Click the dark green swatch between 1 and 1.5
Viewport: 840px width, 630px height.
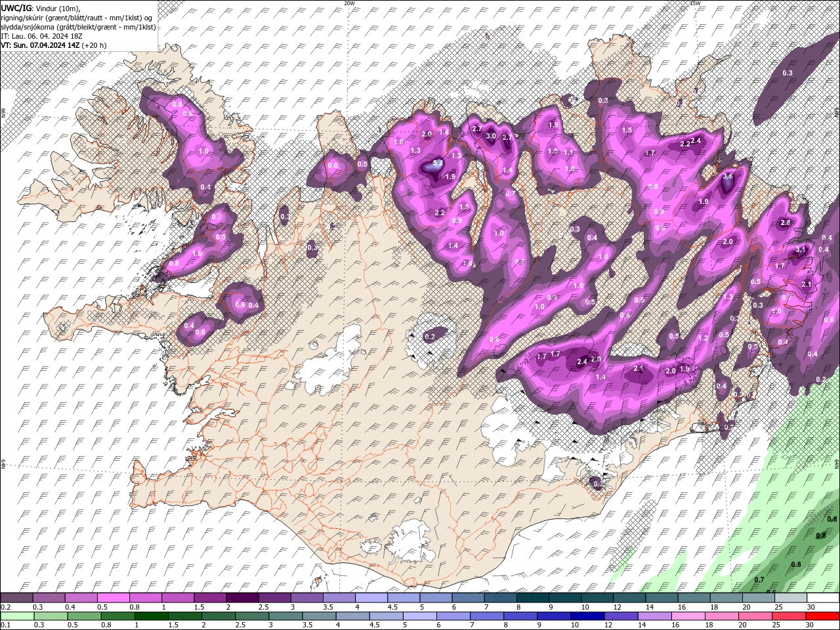[x=151, y=616]
